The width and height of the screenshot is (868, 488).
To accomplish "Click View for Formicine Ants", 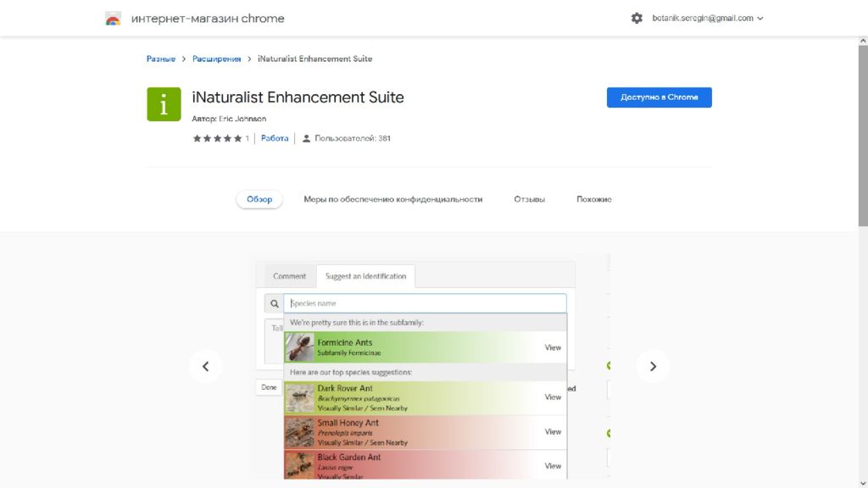I will (553, 347).
